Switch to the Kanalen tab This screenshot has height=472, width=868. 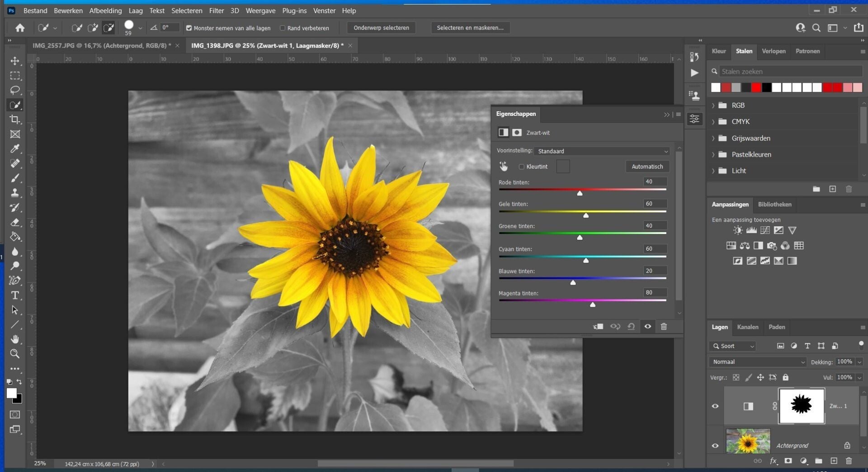pos(747,327)
